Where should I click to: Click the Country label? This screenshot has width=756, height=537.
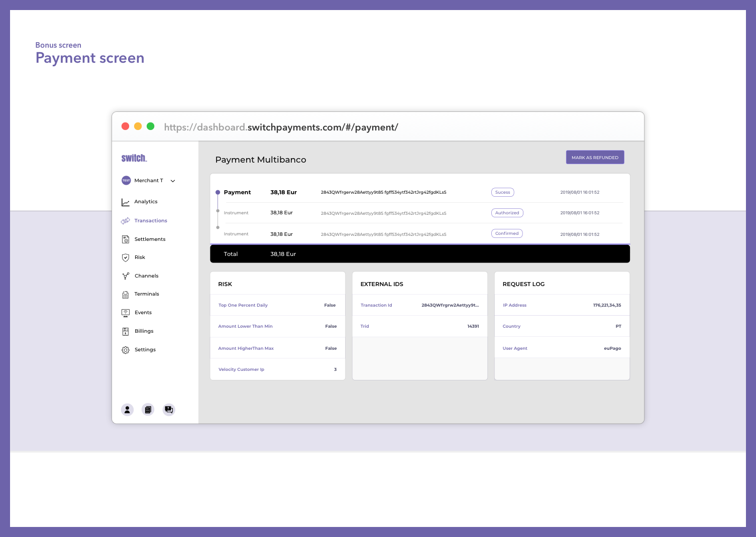511,326
